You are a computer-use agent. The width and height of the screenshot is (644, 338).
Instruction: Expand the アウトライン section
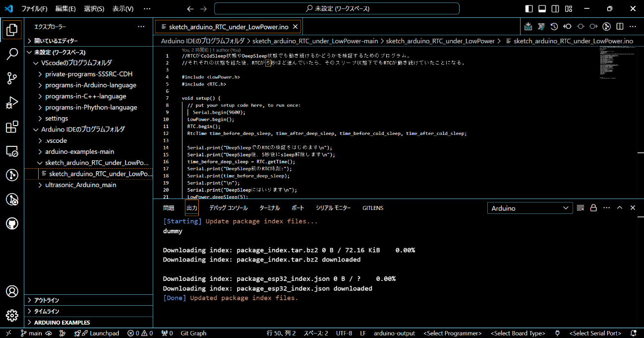[89, 300]
